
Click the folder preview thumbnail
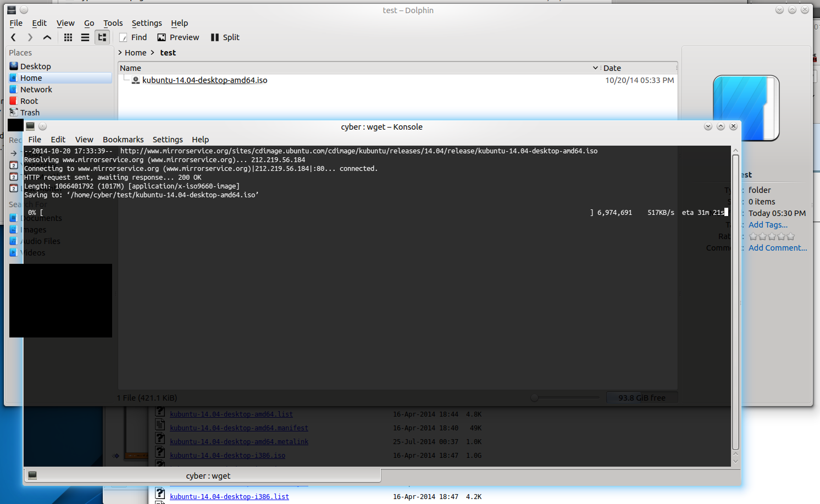pyautogui.click(x=746, y=108)
